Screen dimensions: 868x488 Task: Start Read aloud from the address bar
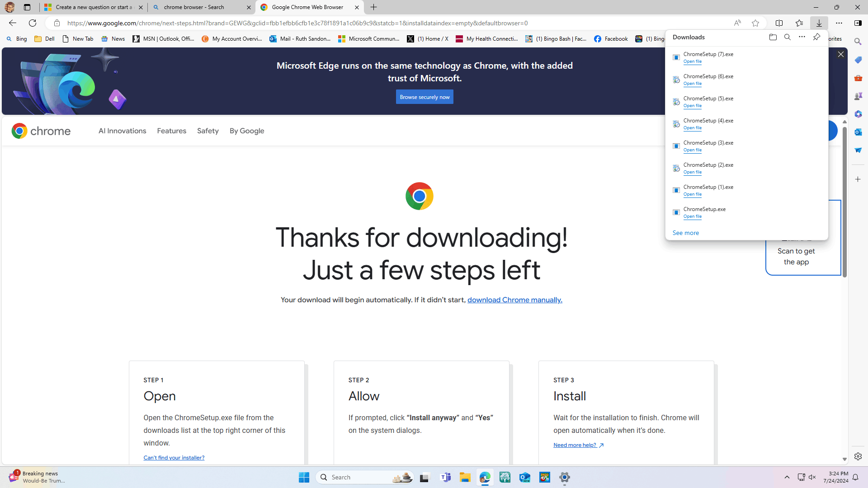[x=737, y=23]
